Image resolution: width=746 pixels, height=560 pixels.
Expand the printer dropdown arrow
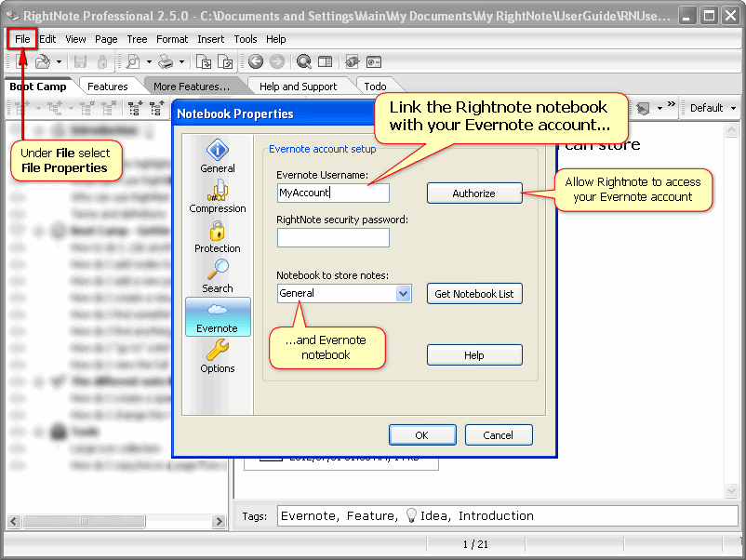pyautogui.click(x=181, y=61)
